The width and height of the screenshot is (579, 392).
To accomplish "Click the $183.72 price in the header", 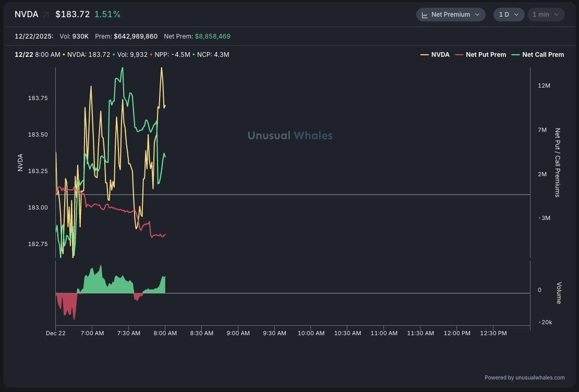I will pos(73,15).
